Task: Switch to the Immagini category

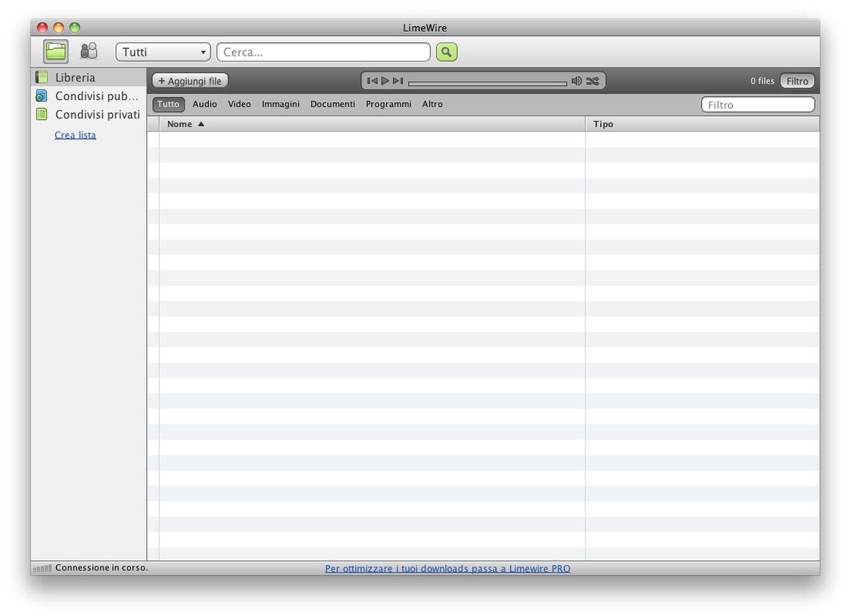Action: pos(281,104)
